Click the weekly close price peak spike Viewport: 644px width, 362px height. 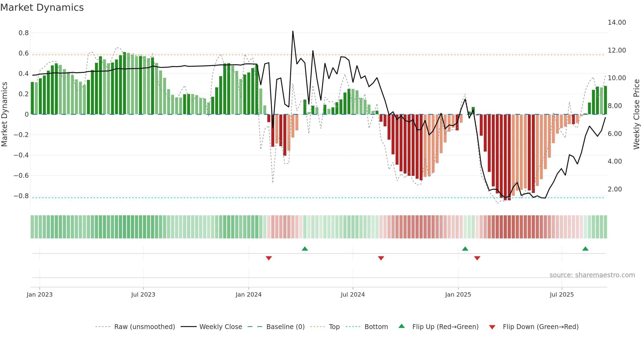click(293, 31)
